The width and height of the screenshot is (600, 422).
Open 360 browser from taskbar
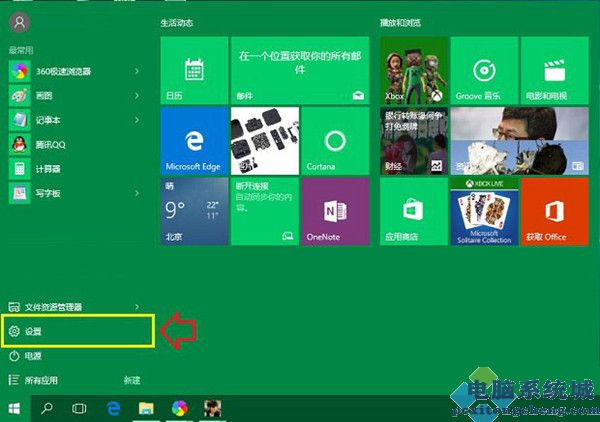[x=179, y=409]
